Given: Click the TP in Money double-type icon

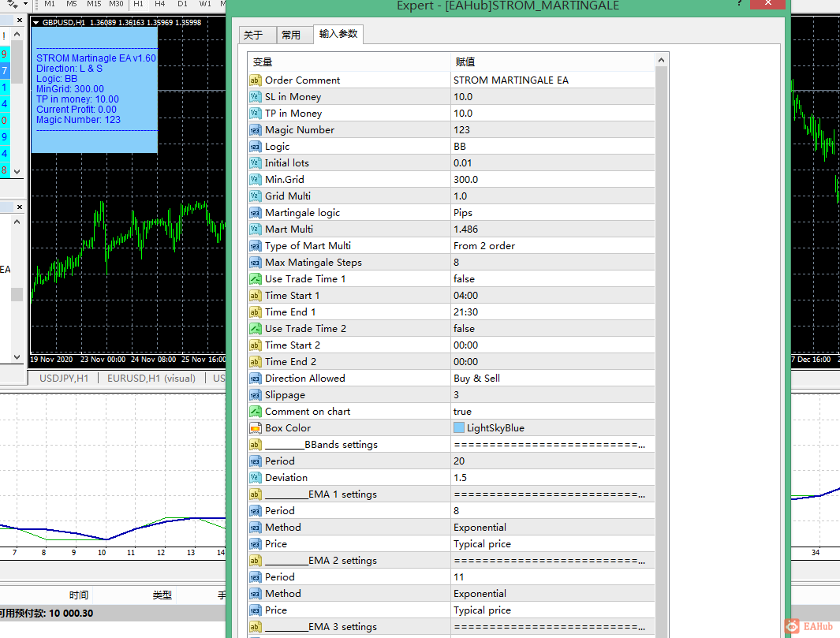Looking at the screenshot, I should click(255, 114).
